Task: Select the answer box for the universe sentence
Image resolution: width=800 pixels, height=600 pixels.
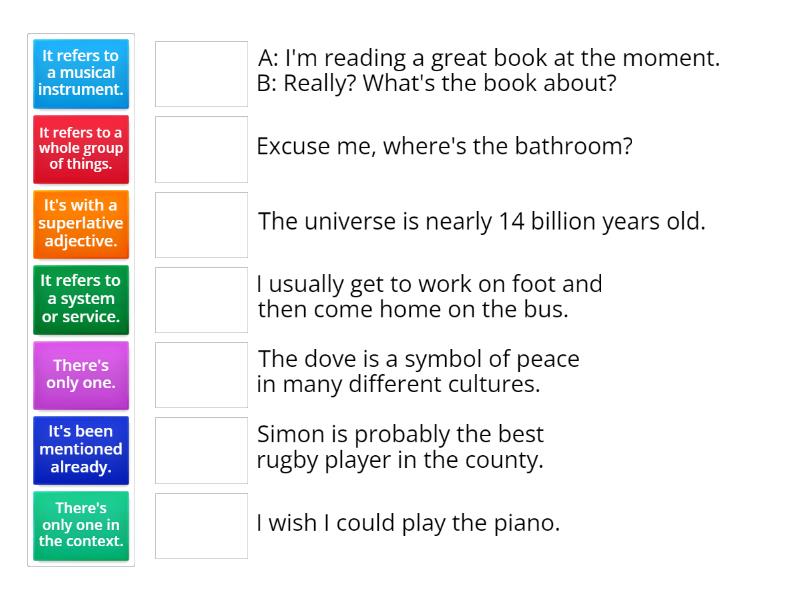Action: [x=201, y=224]
